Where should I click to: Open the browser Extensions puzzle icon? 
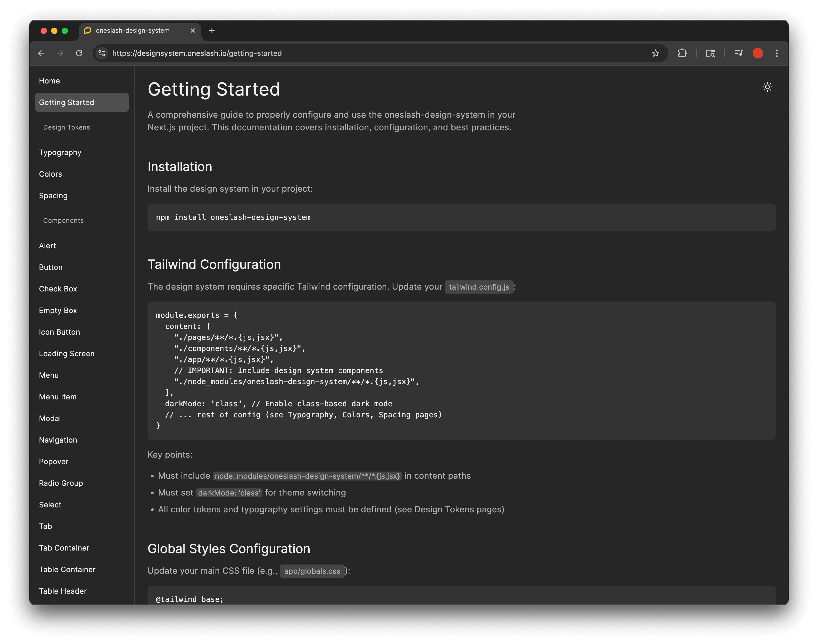pyautogui.click(x=683, y=53)
